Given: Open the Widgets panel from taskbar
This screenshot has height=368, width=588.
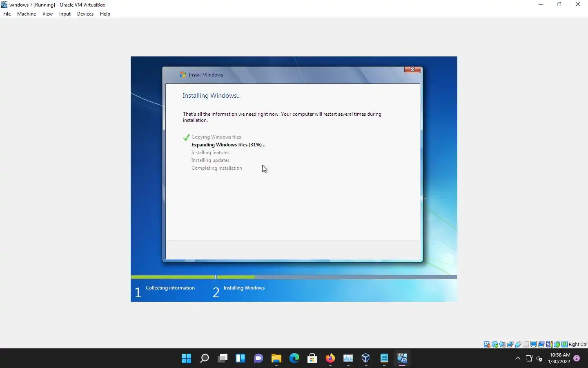Looking at the screenshot, I should click(x=241, y=358).
